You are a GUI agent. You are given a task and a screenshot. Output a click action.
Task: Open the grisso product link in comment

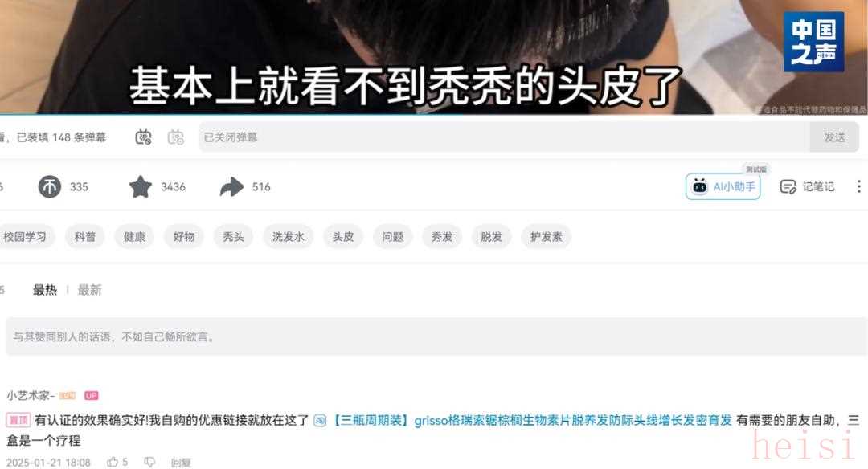pyautogui.click(x=531, y=420)
